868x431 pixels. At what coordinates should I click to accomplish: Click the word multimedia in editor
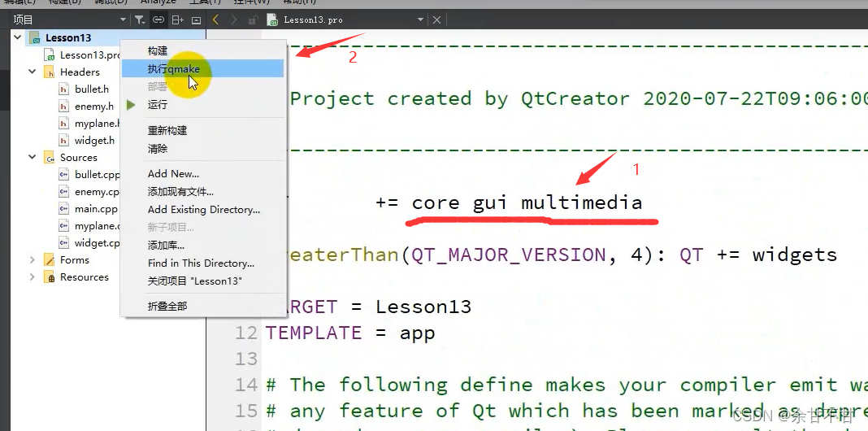[582, 202]
